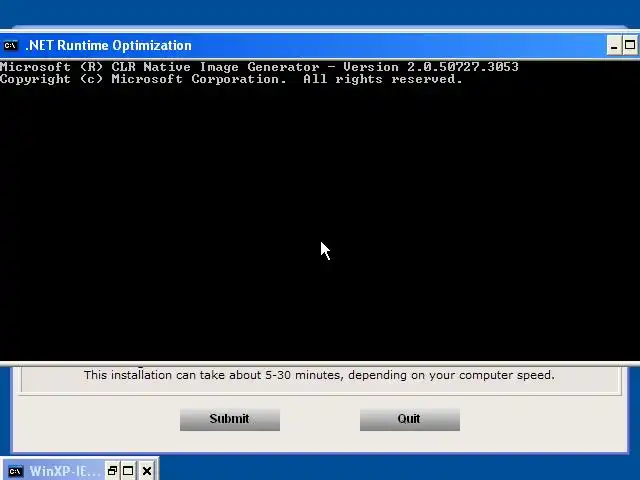Maximize the minimized WinXP-IE window

point(128,471)
